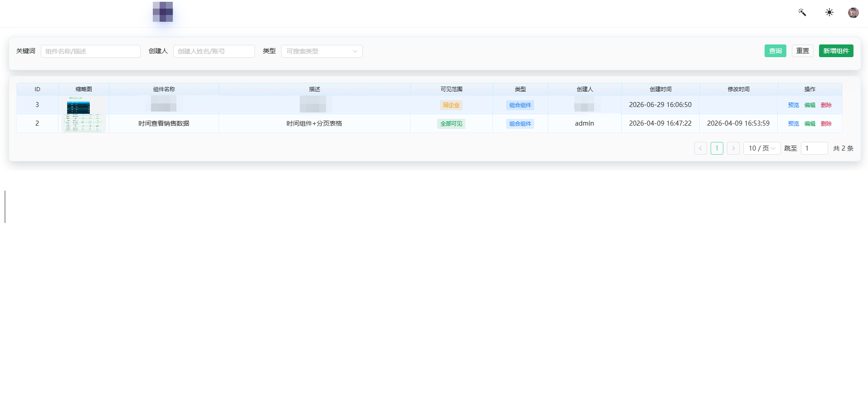Focus the 关键词 keyword input field
The height and width of the screenshot is (410, 868).
[x=91, y=51]
